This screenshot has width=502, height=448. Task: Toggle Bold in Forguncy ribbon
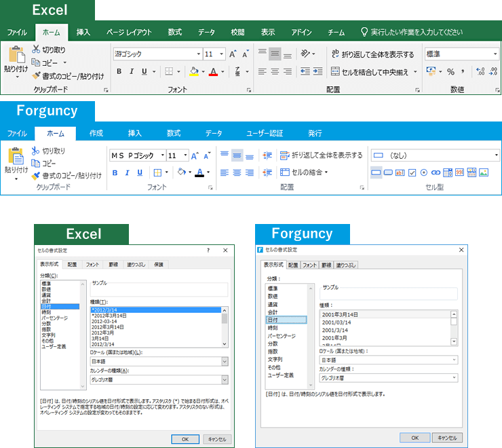coord(115,172)
